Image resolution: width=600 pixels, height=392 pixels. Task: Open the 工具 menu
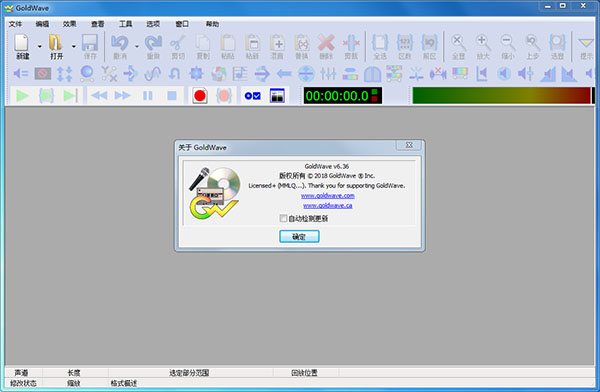(125, 24)
